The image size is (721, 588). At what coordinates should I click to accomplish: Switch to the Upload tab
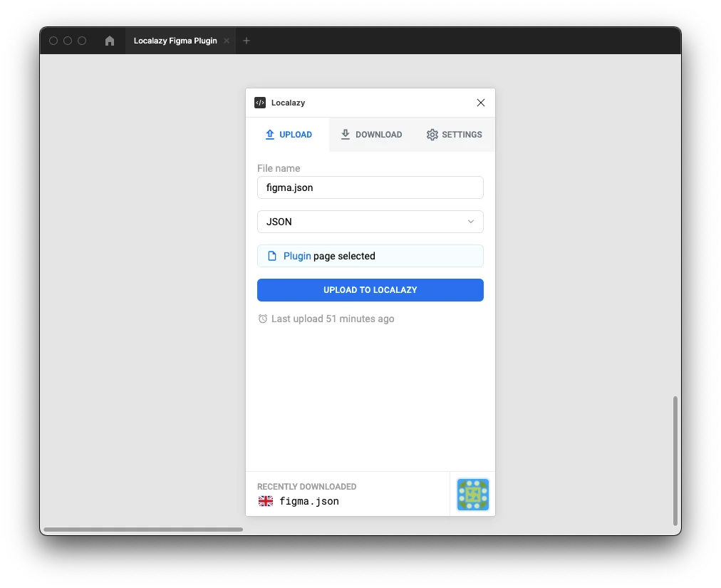[x=288, y=135]
